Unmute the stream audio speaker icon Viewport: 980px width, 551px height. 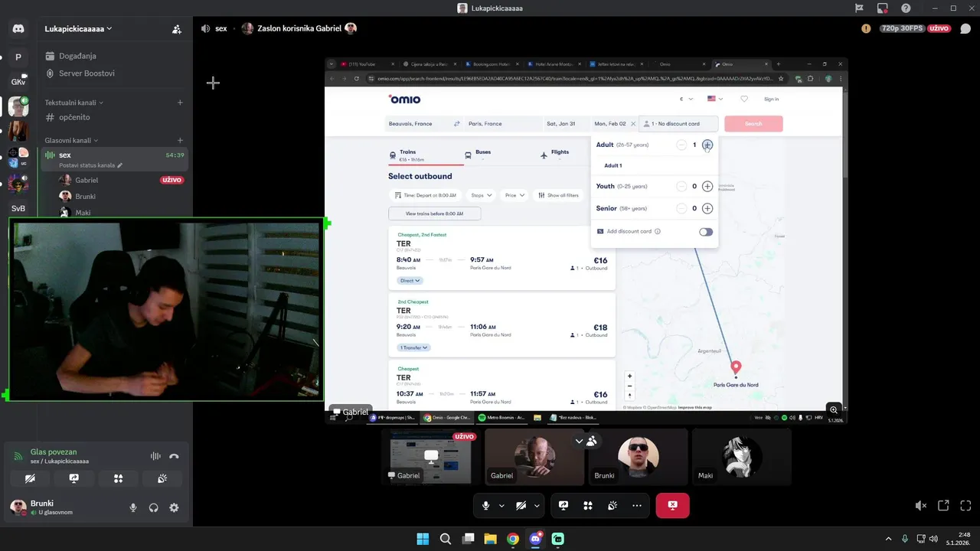point(921,506)
